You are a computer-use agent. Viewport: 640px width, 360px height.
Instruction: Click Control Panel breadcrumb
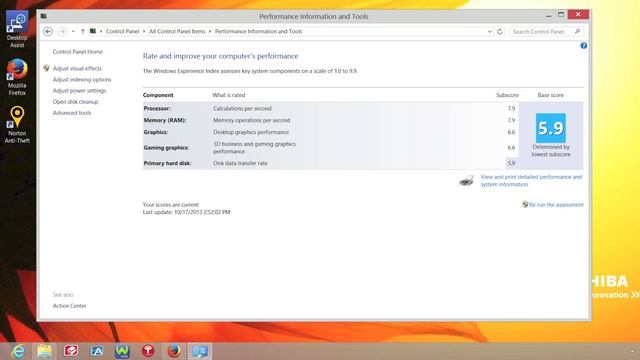click(122, 31)
